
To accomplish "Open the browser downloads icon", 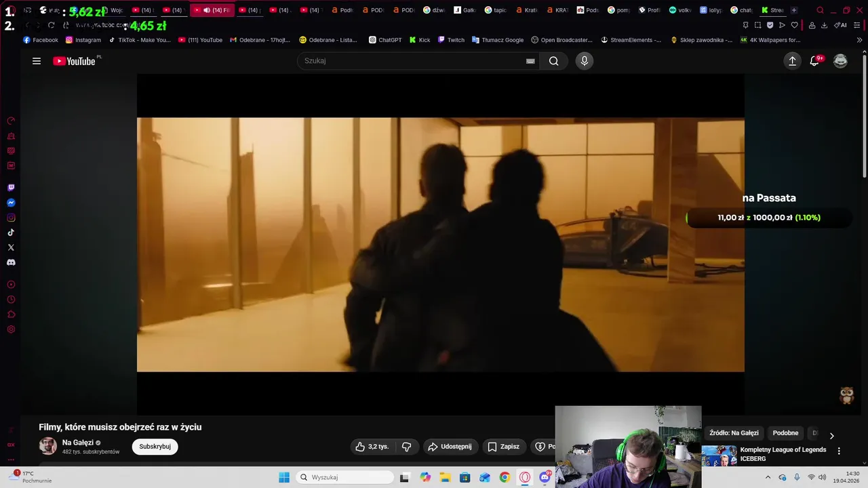I will point(824,25).
